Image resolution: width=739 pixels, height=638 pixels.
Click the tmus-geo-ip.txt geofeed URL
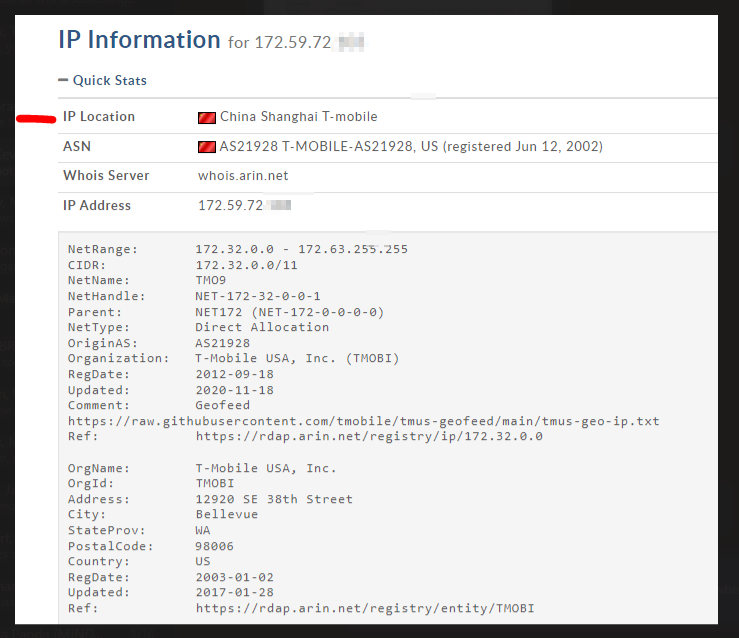pos(363,421)
